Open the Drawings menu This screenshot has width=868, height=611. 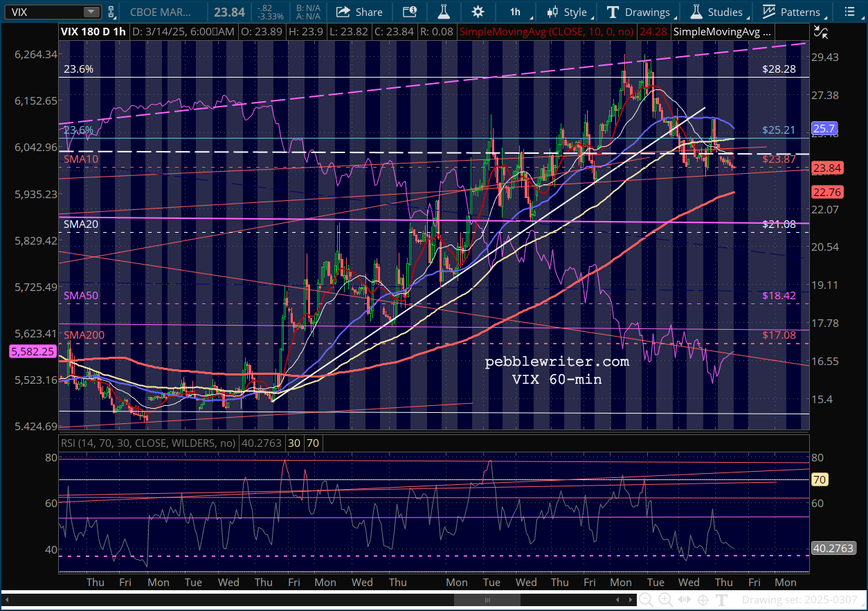(x=638, y=12)
